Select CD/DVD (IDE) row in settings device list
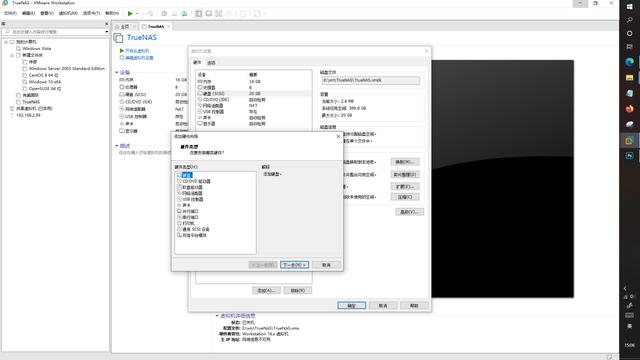 (x=253, y=100)
